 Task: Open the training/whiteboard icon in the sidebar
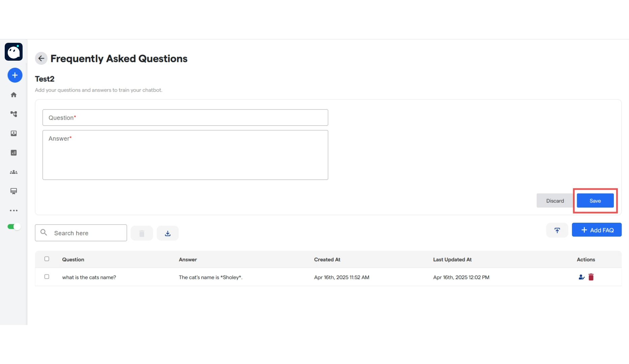click(x=13, y=191)
